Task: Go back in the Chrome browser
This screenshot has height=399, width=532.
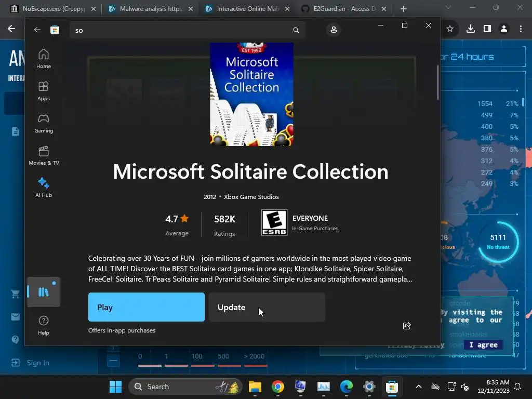Action: point(11,29)
